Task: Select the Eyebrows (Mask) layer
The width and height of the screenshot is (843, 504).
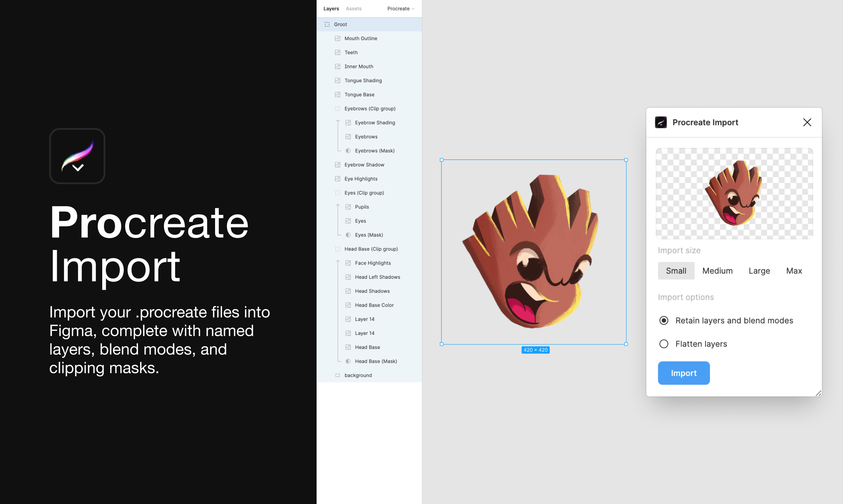Action: (369, 151)
